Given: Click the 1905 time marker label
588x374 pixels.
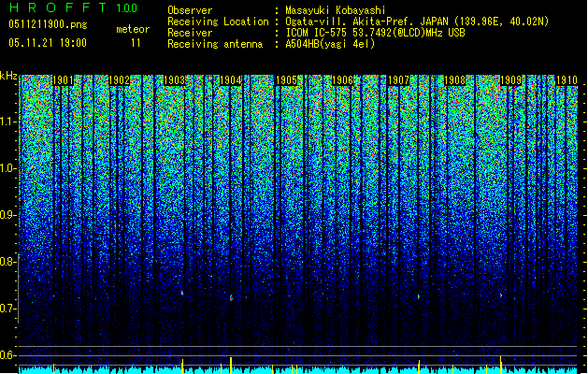Looking at the screenshot, I should pos(286,80).
